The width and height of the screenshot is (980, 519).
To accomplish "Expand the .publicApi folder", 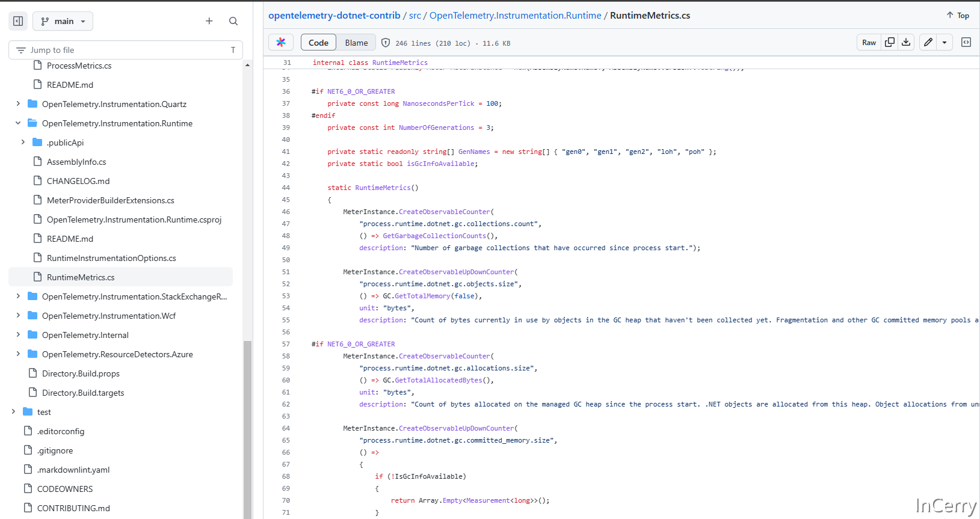I will 23,143.
